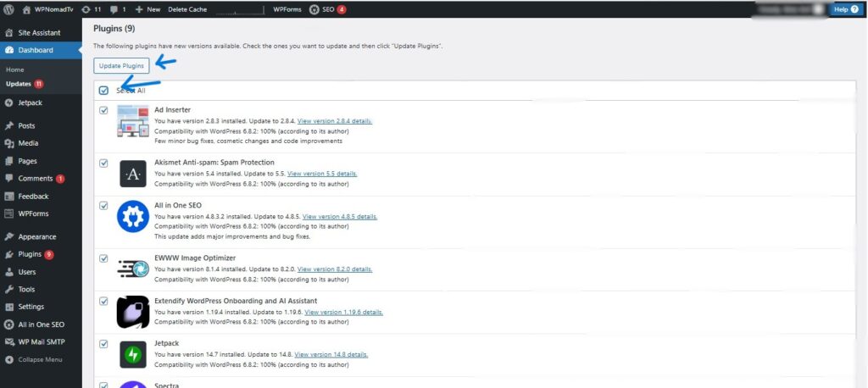Screen dimensions: 868x388
Task: Click the Media icon in the sidebar
Action: [x=8, y=143]
